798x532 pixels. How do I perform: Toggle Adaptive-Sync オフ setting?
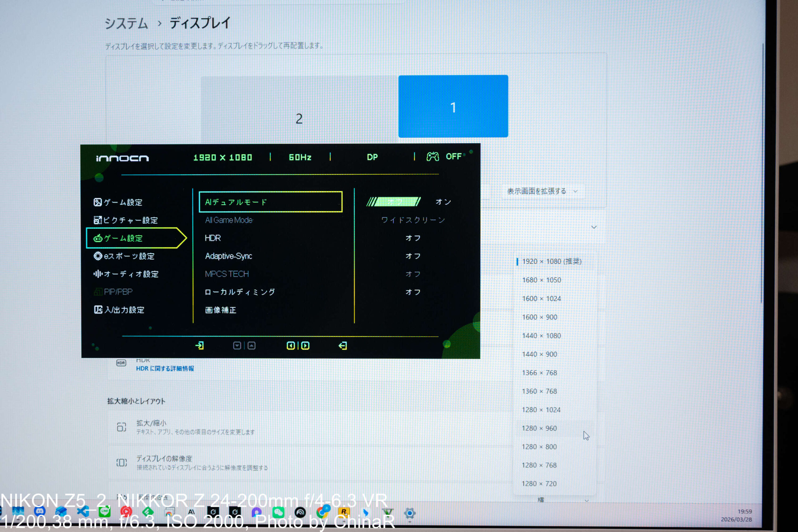[x=413, y=256]
